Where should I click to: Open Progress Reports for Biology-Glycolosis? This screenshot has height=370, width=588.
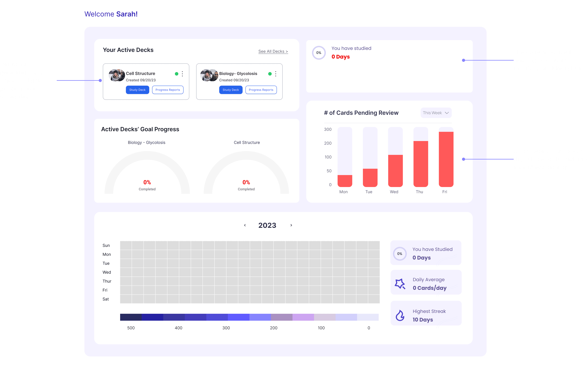click(x=261, y=90)
